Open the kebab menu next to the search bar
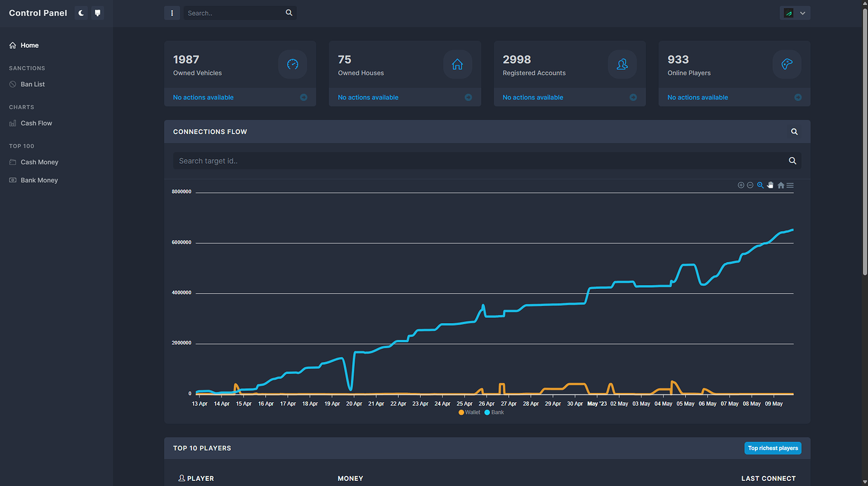Viewport: 868px width, 486px height. pyautogui.click(x=172, y=13)
